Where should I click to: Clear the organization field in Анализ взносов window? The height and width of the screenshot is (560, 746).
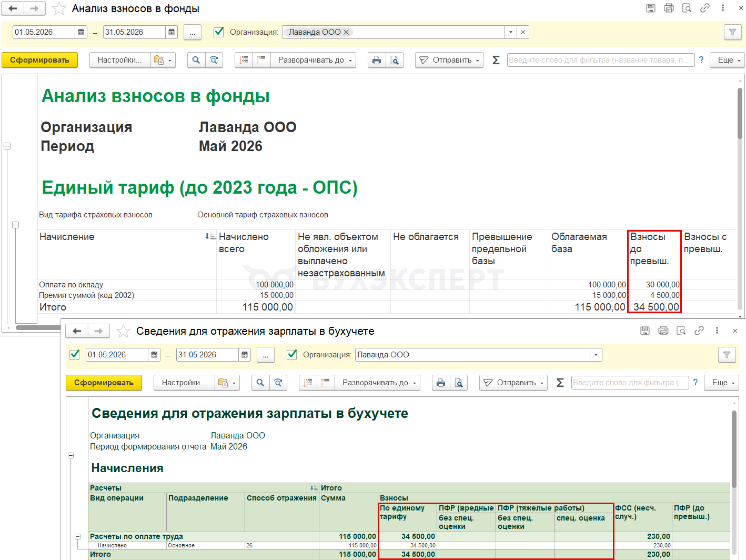523,32
